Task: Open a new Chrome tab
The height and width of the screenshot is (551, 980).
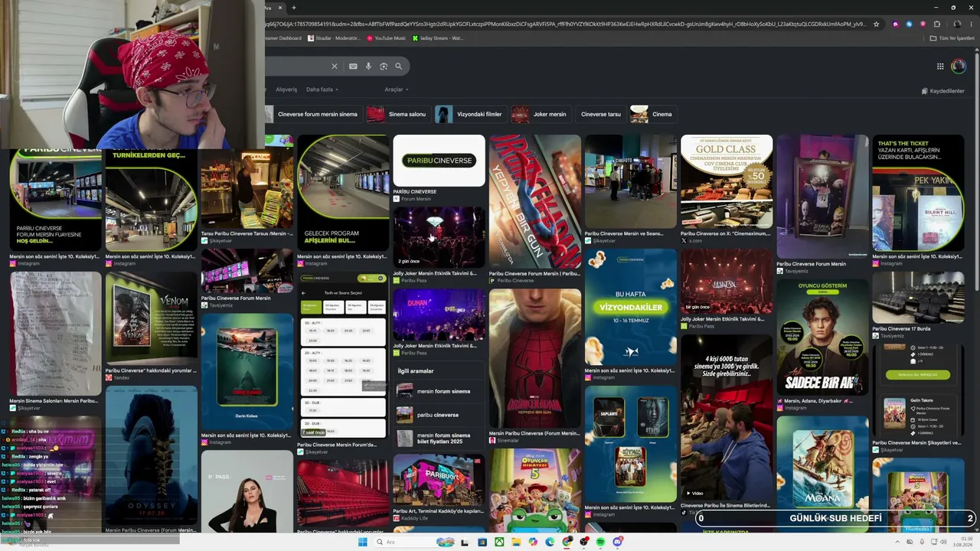Action: (294, 8)
